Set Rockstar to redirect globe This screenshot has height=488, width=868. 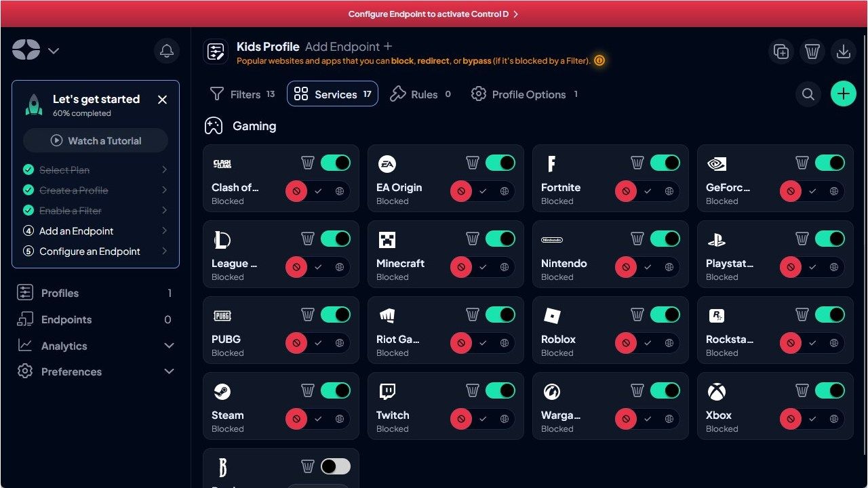point(834,343)
